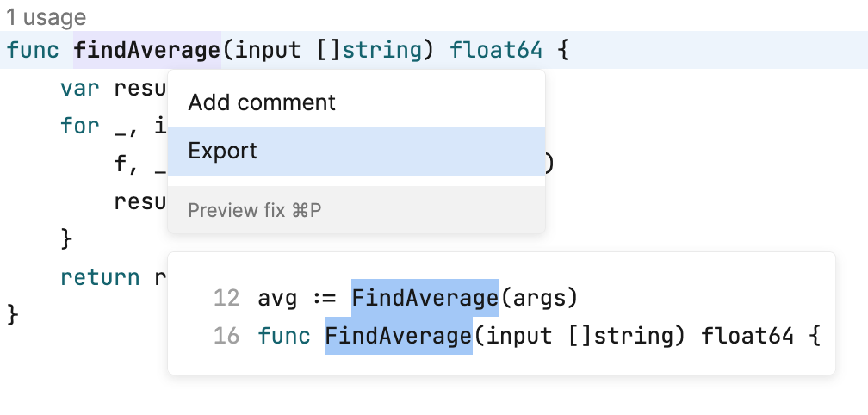Image resolution: width=868 pixels, height=415 pixels.
Task: Click the function's final closing brace
Action: pyautogui.click(x=12, y=313)
